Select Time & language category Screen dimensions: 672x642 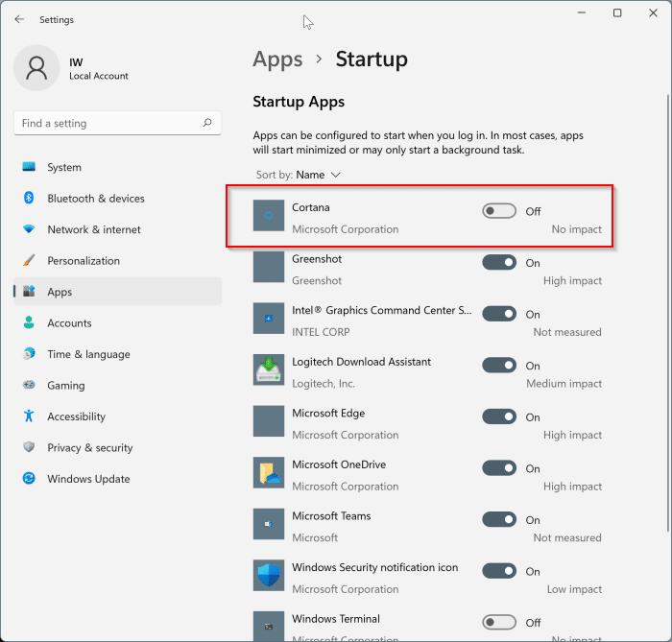pos(118,354)
